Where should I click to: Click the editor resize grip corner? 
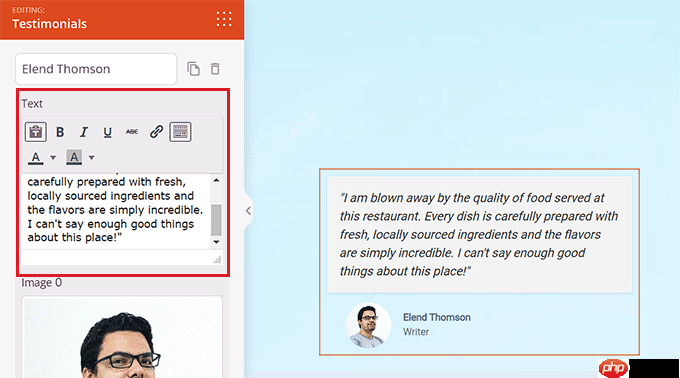point(217,259)
